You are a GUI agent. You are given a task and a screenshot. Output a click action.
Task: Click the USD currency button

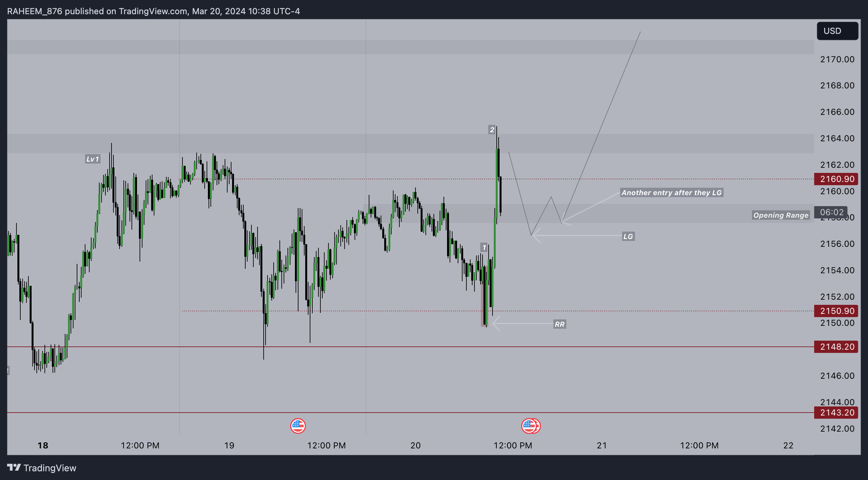837,31
